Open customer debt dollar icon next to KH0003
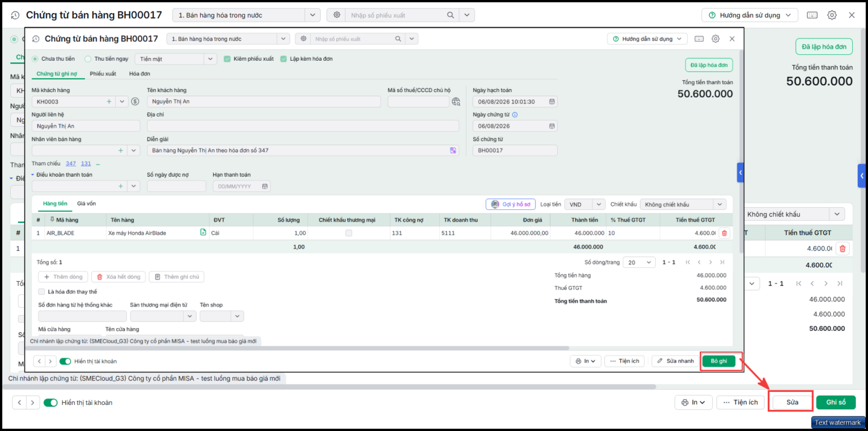This screenshot has width=868, height=431. click(135, 101)
